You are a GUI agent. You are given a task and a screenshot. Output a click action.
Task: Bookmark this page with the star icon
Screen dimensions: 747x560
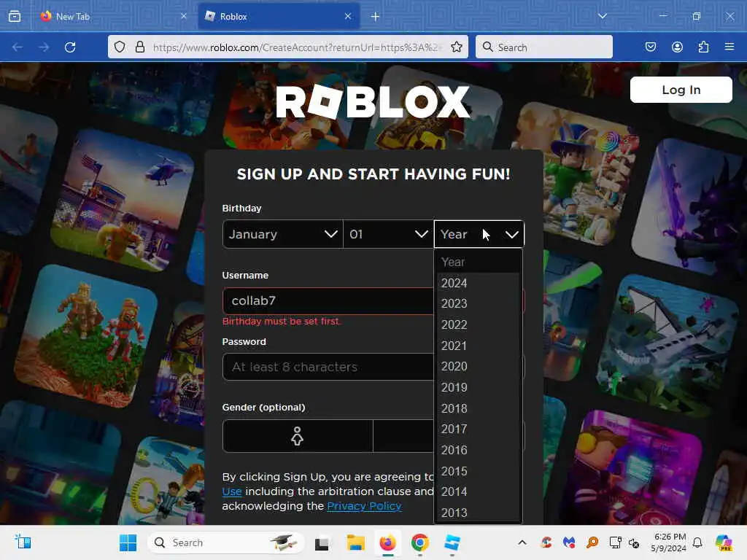tap(457, 47)
